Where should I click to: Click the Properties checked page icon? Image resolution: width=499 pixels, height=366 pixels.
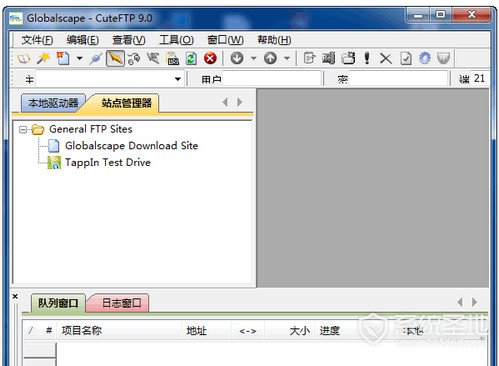pyautogui.click(x=406, y=59)
